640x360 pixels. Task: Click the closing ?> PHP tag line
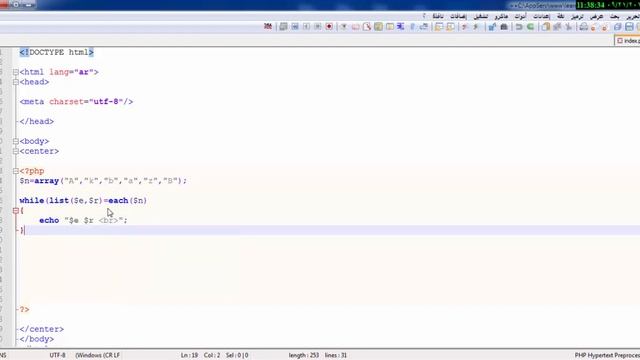click(24, 309)
